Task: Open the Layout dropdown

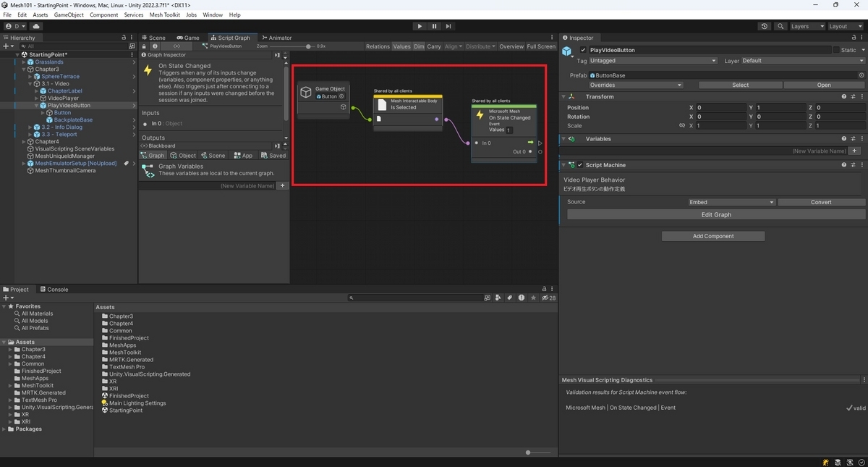Action: pos(846,26)
